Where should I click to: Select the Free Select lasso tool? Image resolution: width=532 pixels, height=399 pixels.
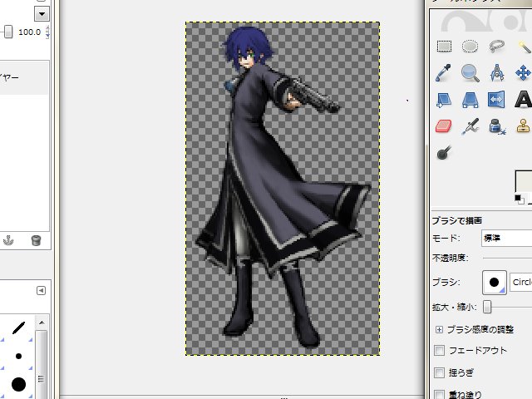pos(497,47)
